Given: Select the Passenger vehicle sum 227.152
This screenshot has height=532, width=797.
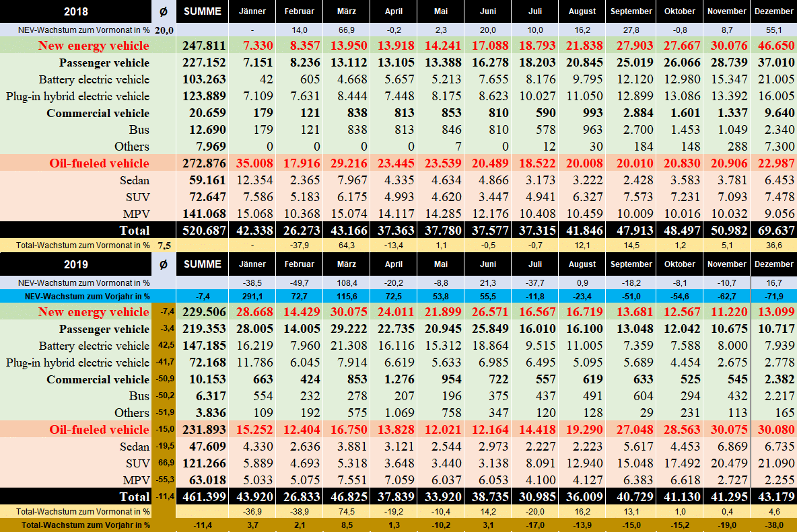Looking at the screenshot, I should (x=204, y=63).
